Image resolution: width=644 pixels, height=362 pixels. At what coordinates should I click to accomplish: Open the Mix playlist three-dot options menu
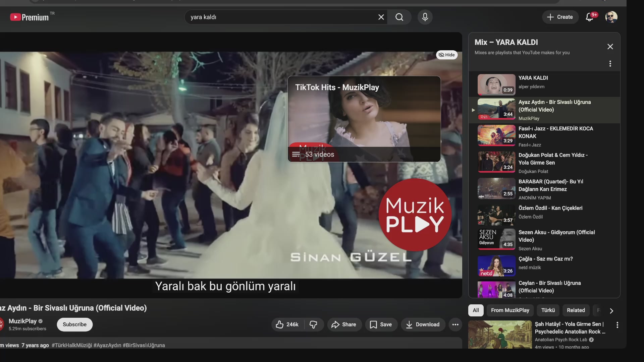[610, 64]
